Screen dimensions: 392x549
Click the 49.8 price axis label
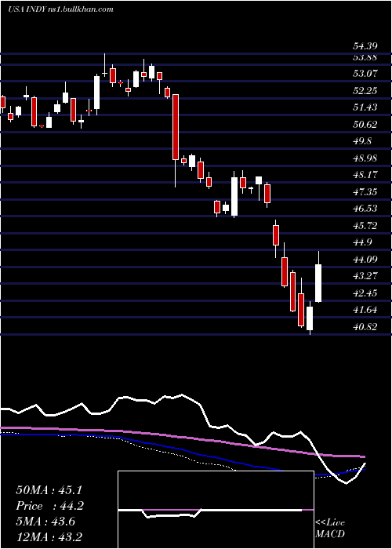pyautogui.click(x=362, y=141)
